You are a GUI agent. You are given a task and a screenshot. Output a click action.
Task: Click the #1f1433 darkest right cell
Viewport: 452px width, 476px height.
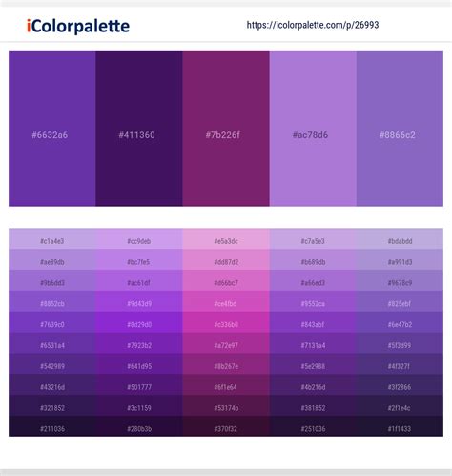[400, 426]
